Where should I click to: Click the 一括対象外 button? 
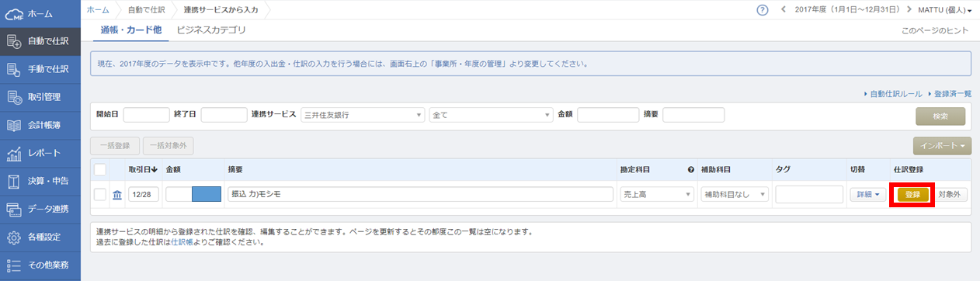pyautogui.click(x=169, y=145)
